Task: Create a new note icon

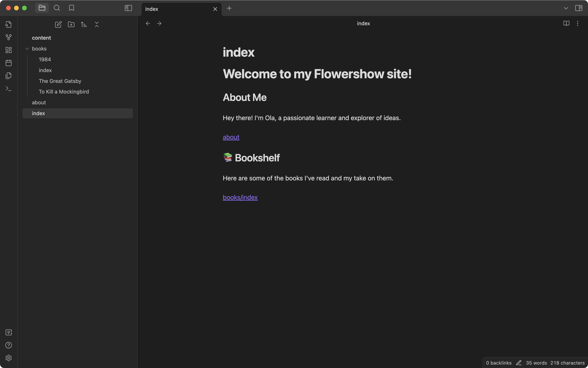Action: pyautogui.click(x=58, y=24)
